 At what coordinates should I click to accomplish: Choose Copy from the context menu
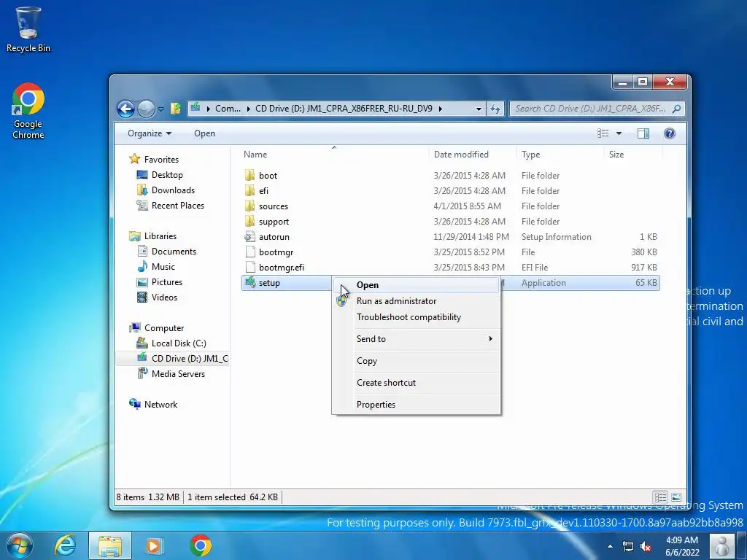click(x=416, y=361)
